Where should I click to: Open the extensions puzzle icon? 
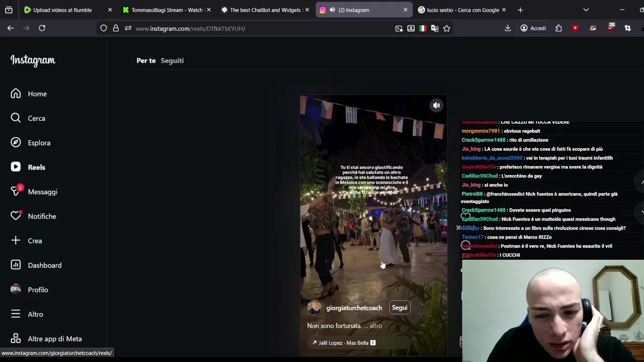558,29
